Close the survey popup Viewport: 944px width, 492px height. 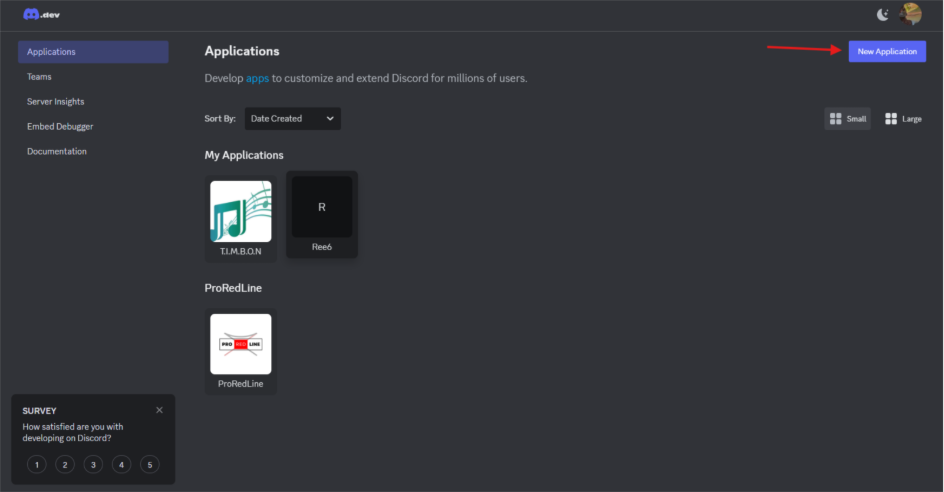point(160,410)
